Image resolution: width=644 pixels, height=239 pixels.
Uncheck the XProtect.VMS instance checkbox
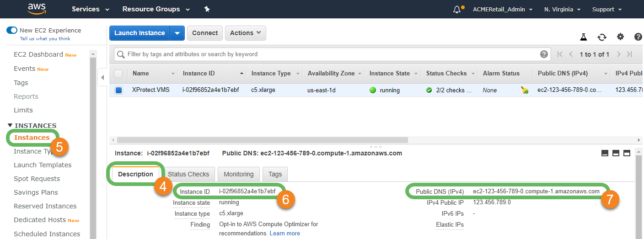pos(119,90)
